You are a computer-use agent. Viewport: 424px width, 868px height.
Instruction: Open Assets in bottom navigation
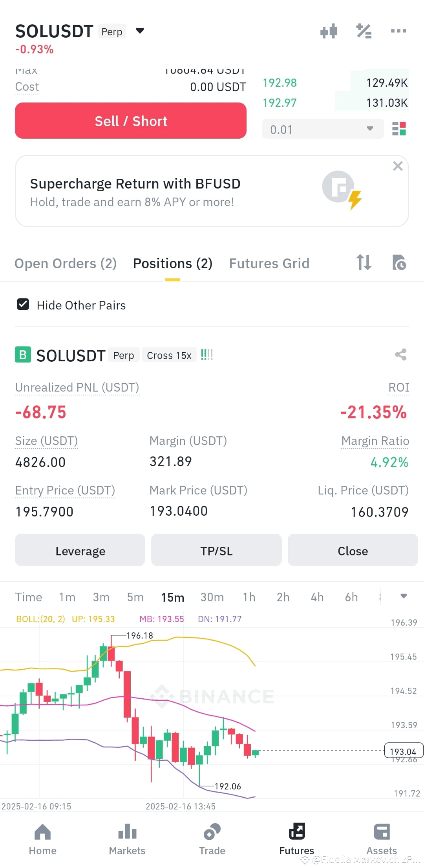(382, 839)
